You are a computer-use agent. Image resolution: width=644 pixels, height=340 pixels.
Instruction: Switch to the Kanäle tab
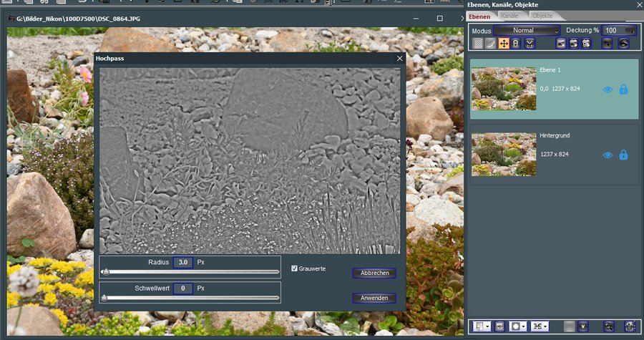509,16
